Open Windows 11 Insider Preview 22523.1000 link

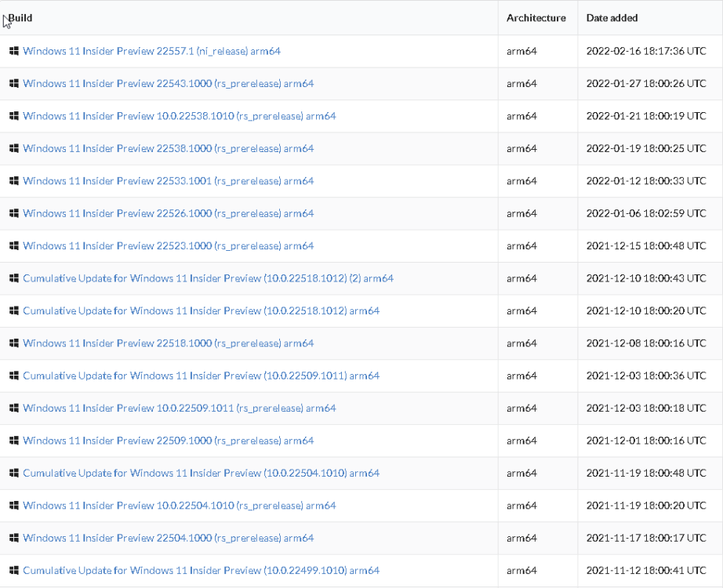169,246
